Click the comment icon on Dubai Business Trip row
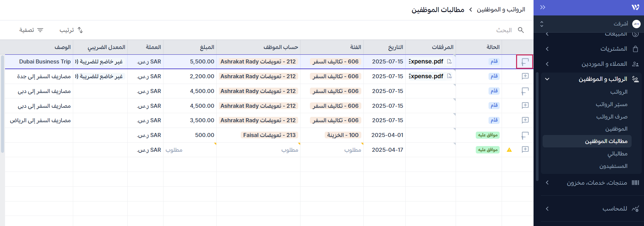This screenshot has height=226, width=644. pyautogui.click(x=525, y=62)
